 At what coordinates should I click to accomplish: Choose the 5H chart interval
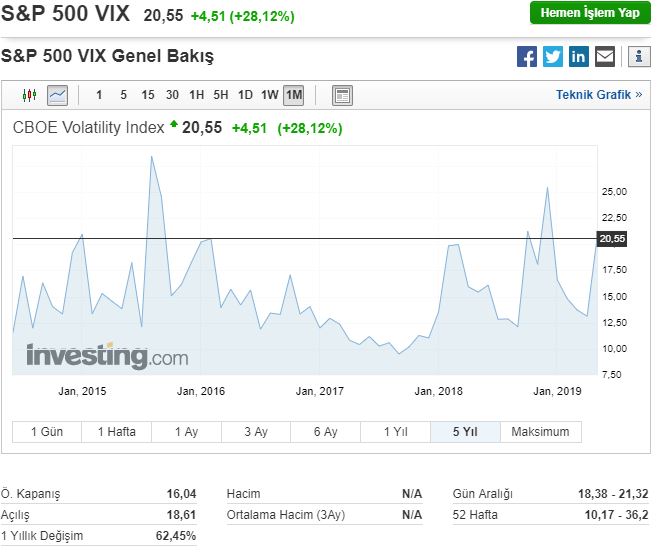221,95
